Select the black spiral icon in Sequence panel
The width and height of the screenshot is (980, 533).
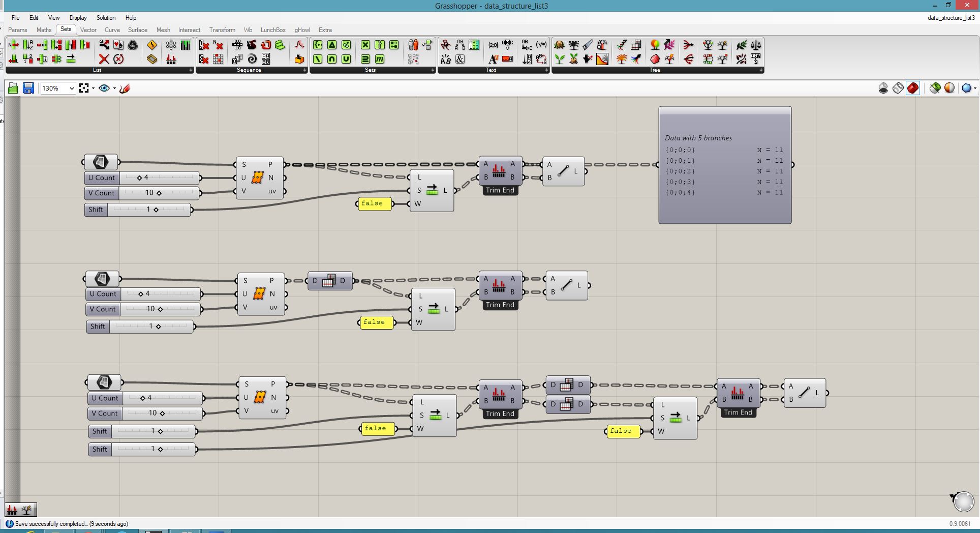coord(252,59)
